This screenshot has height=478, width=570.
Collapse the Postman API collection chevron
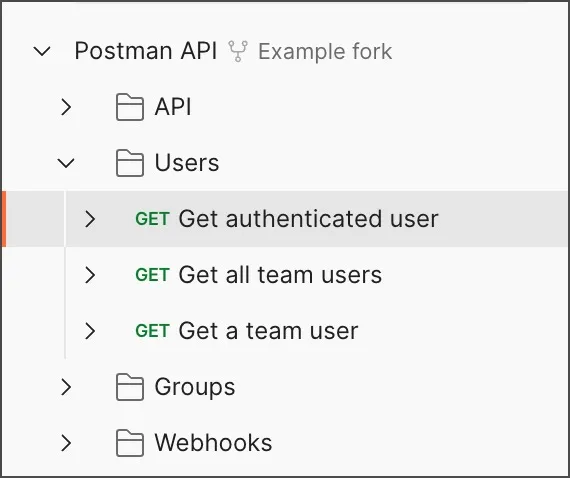[x=42, y=51]
